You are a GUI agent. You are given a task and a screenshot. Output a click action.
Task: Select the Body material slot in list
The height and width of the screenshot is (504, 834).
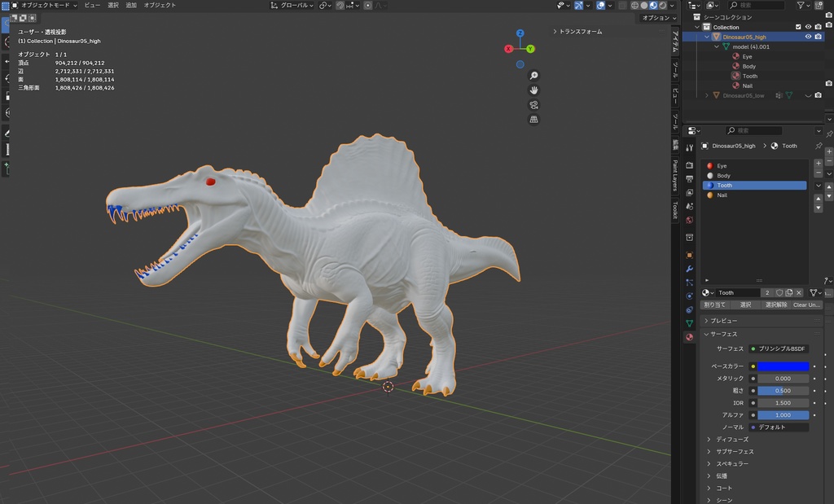click(723, 176)
